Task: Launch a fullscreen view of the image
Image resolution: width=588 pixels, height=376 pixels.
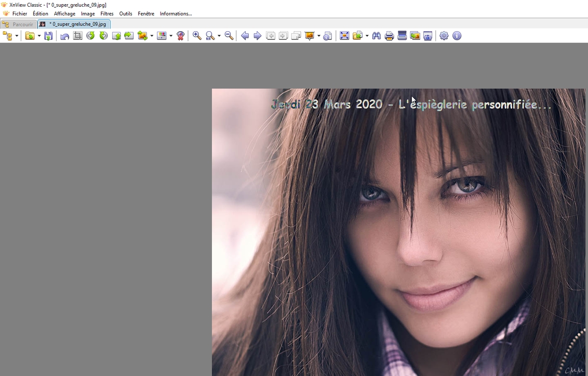Action: (344, 35)
